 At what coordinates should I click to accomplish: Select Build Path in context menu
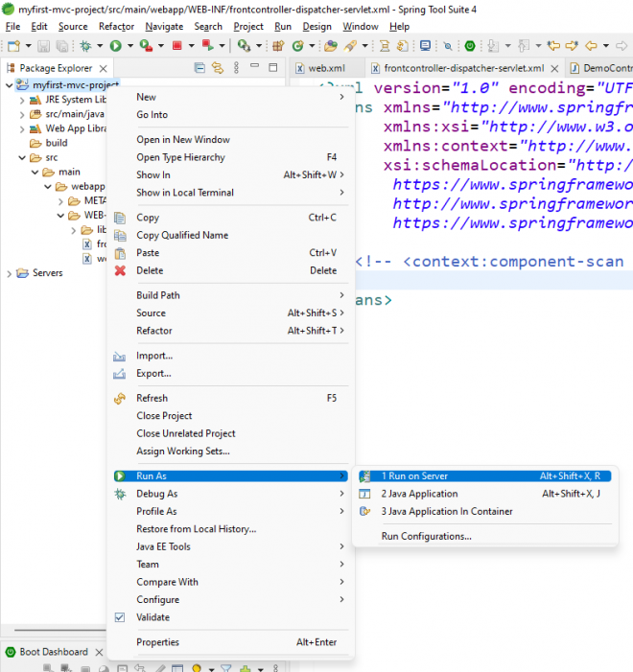231,295
